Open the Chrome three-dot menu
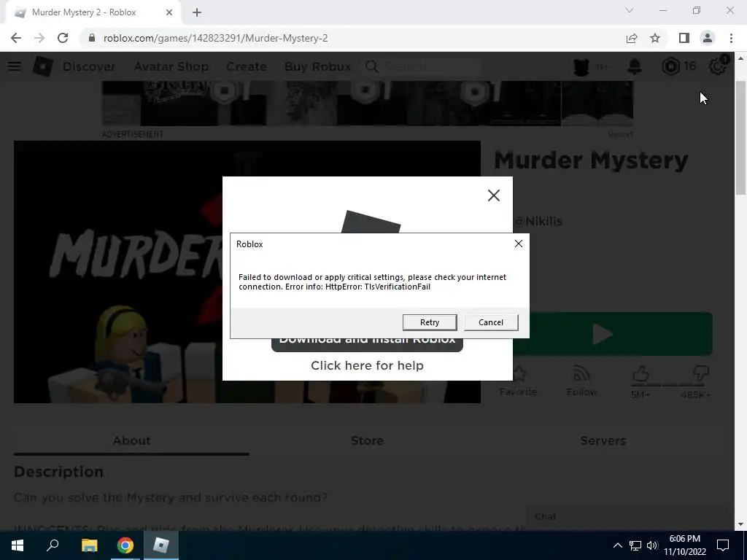This screenshot has width=747, height=560. point(731,38)
